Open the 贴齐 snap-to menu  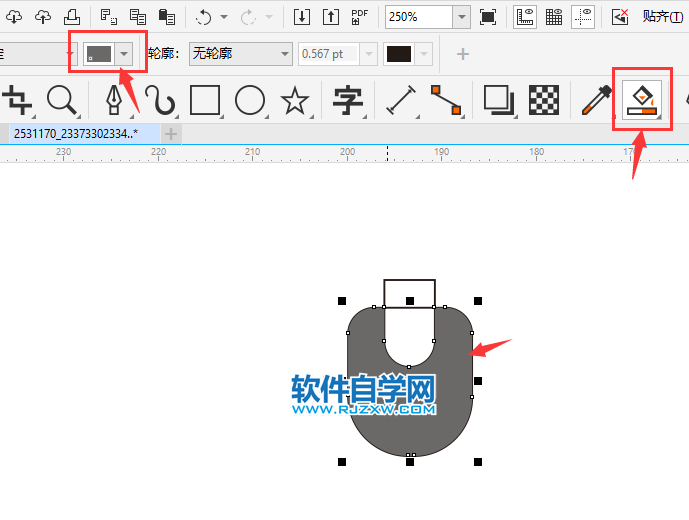pyautogui.click(x=663, y=17)
